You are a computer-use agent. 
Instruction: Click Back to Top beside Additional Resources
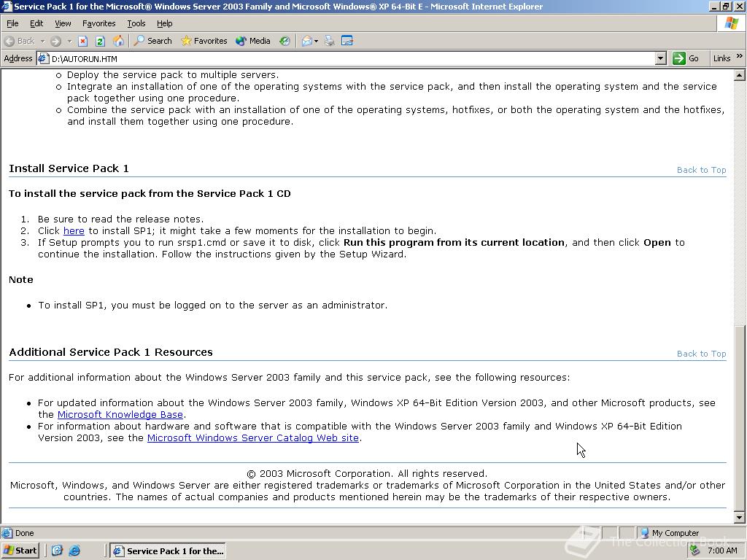[701, 354]
